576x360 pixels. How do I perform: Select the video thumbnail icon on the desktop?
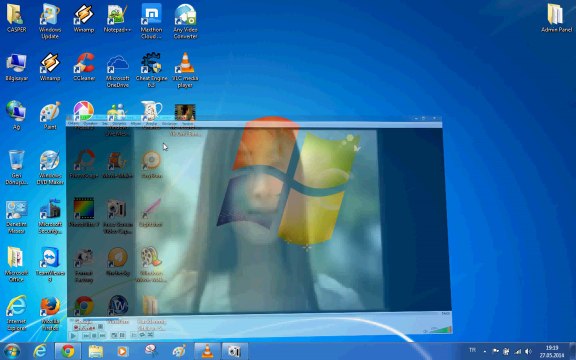(x=185, y=112)
